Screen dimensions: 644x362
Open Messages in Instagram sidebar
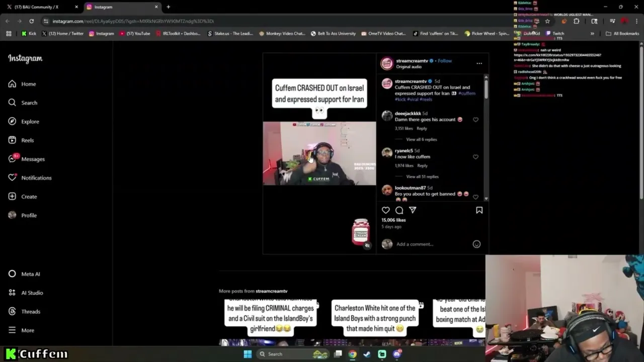[27, 159]
